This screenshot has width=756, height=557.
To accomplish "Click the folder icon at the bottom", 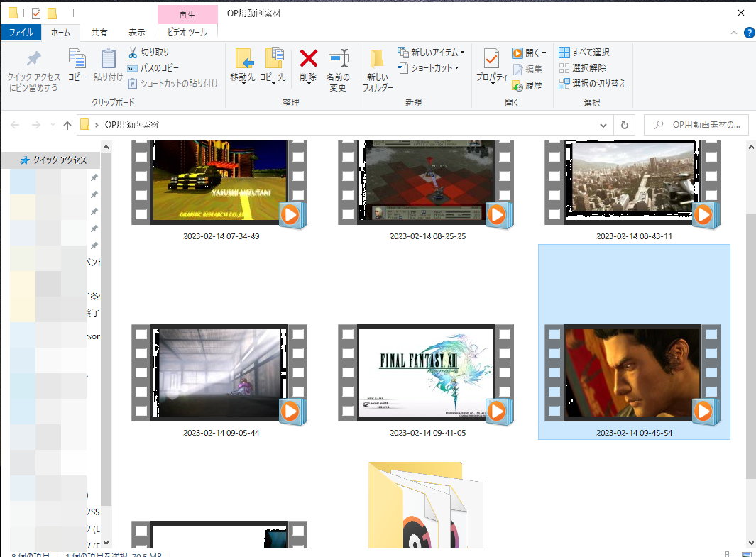I will [x=426, y=505].
